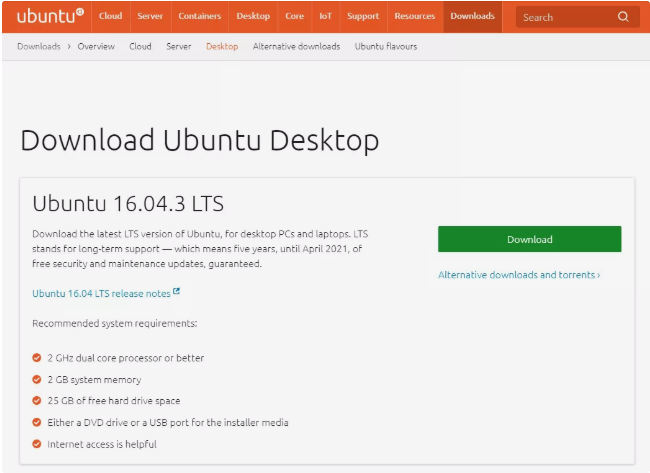Screen dimensions: 650x473
Task: Select the Desktop sub-navigation tab
Action: pos(222,46)
